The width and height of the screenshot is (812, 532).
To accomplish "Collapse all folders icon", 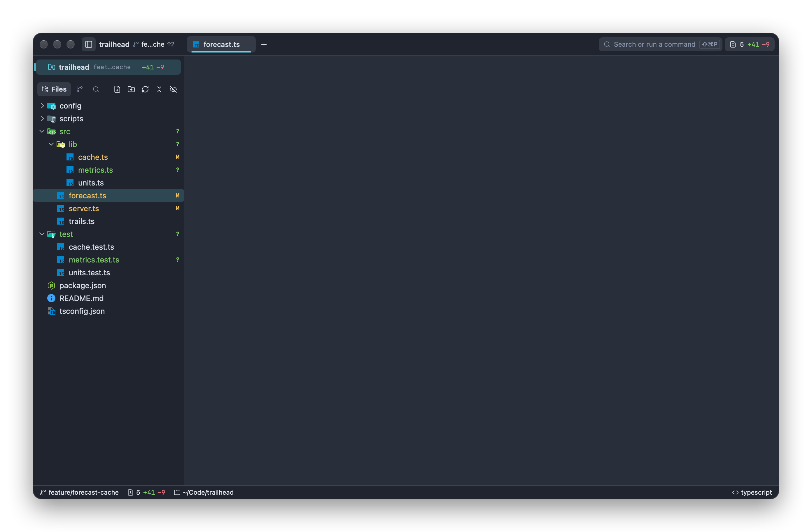I will (x=159, y=89).
